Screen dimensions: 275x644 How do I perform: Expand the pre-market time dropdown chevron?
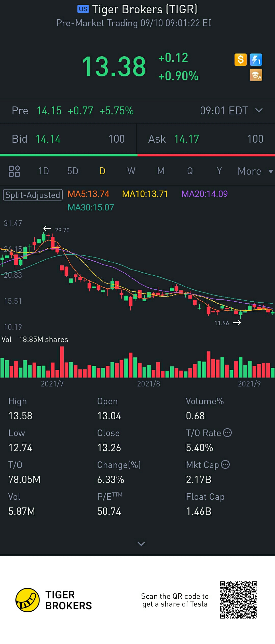[x=259, y=110]
